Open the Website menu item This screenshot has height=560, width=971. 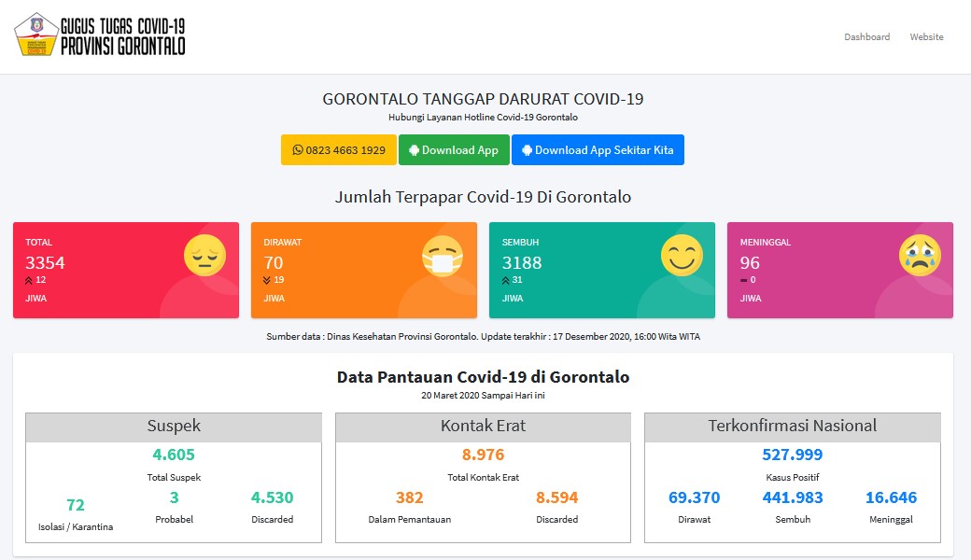(926, 37)
